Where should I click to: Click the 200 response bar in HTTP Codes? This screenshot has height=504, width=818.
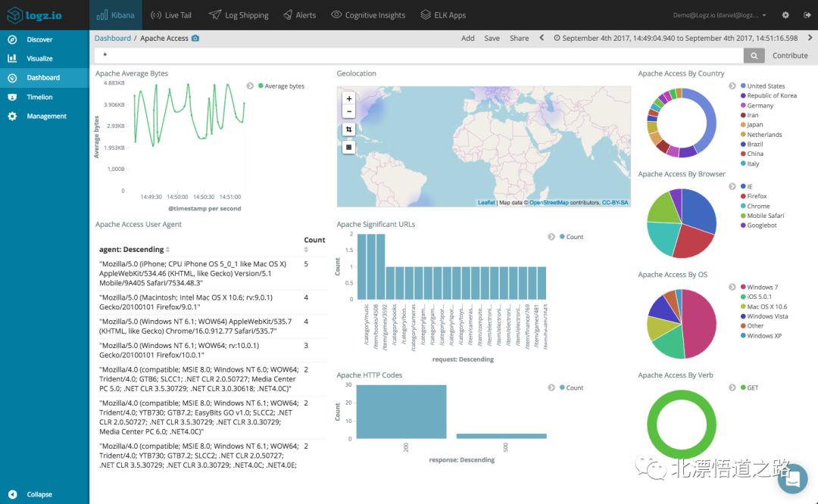(x=401, y=412)
